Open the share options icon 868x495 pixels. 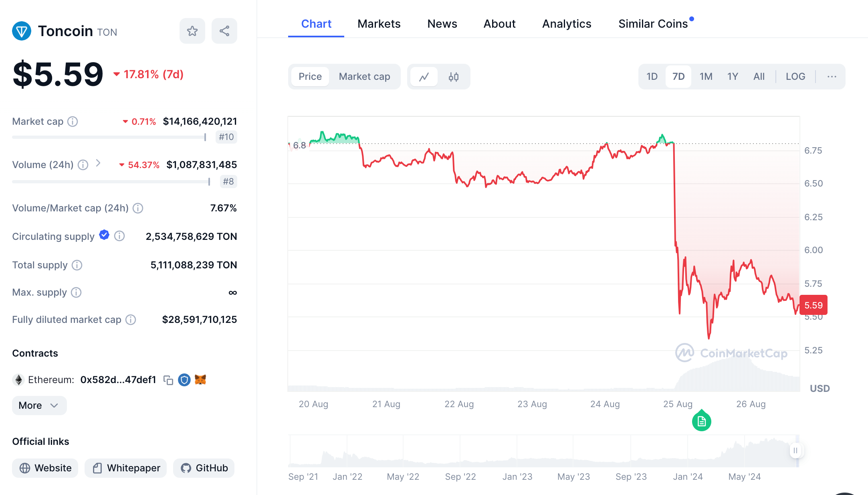(x=224, y=30)
